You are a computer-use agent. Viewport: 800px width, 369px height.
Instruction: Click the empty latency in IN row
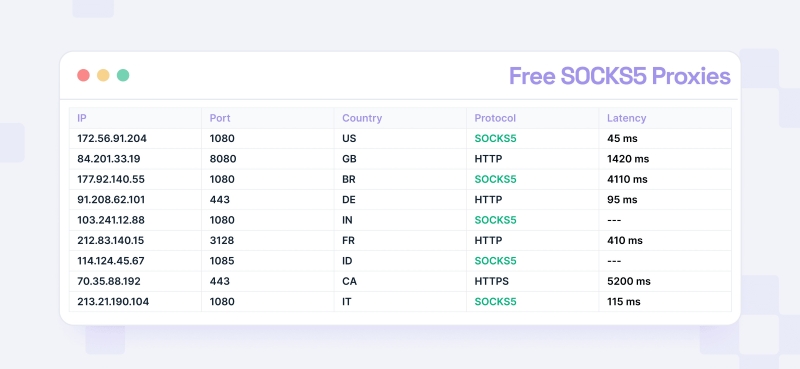pos(614,220)
